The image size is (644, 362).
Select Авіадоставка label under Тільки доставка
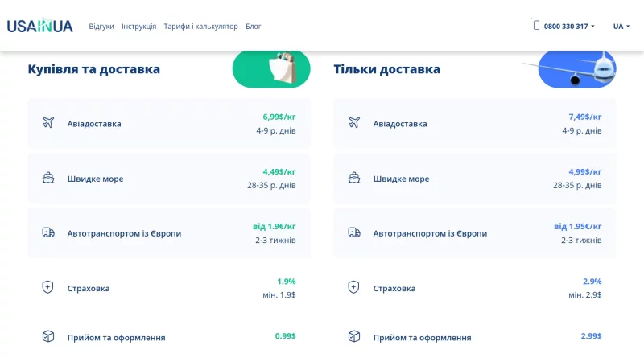tap(400, 124)
